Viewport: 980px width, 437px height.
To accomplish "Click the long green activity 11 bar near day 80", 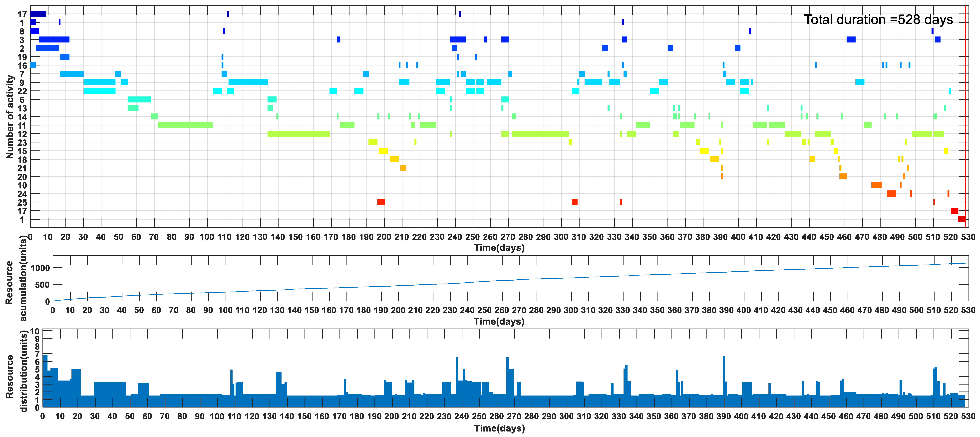I will (185, 125).
